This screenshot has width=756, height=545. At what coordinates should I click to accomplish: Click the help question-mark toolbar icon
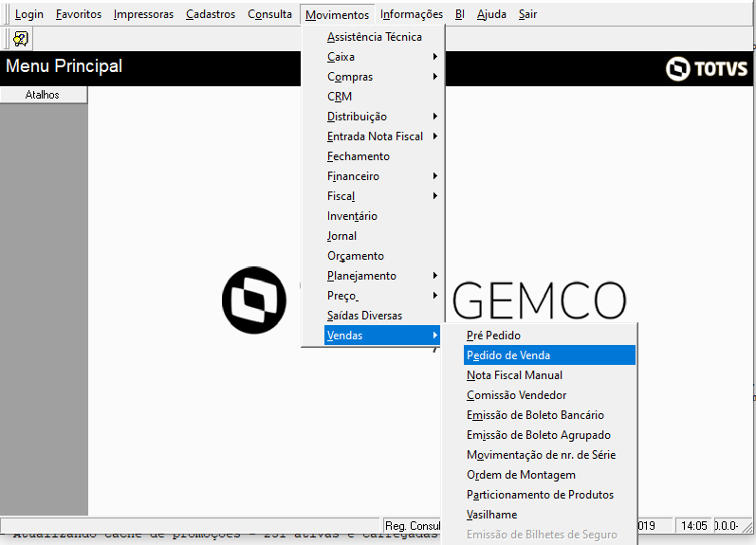click(20, 39)
